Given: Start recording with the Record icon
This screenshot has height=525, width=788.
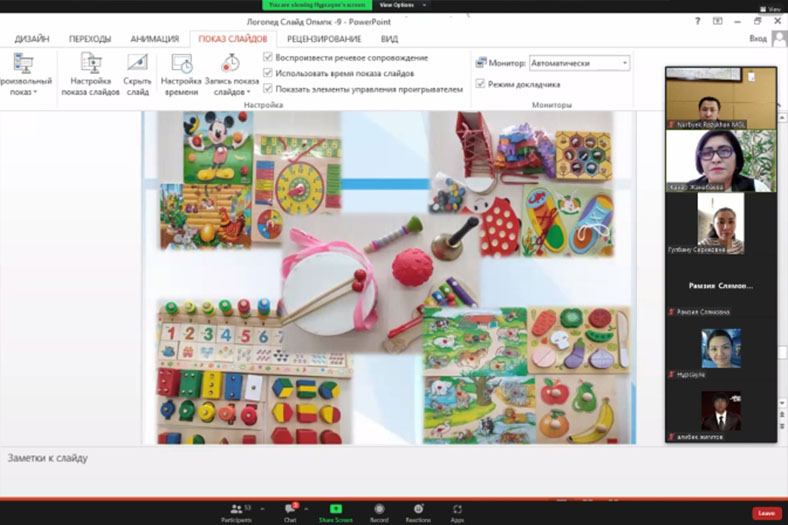Looking at the screenshot, I should pyautogui.click(x=379, y=509).
